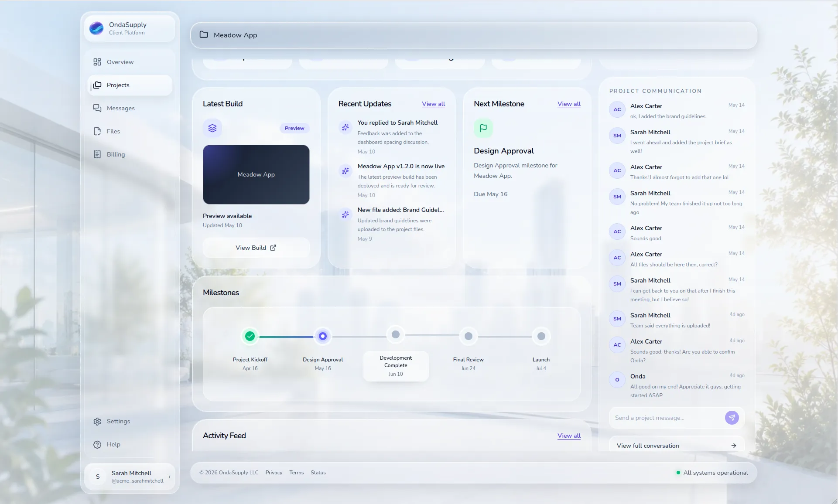Click the OndaSupply logo icon
This screenshot has height=504, width=838.
(x=96, y=28)
